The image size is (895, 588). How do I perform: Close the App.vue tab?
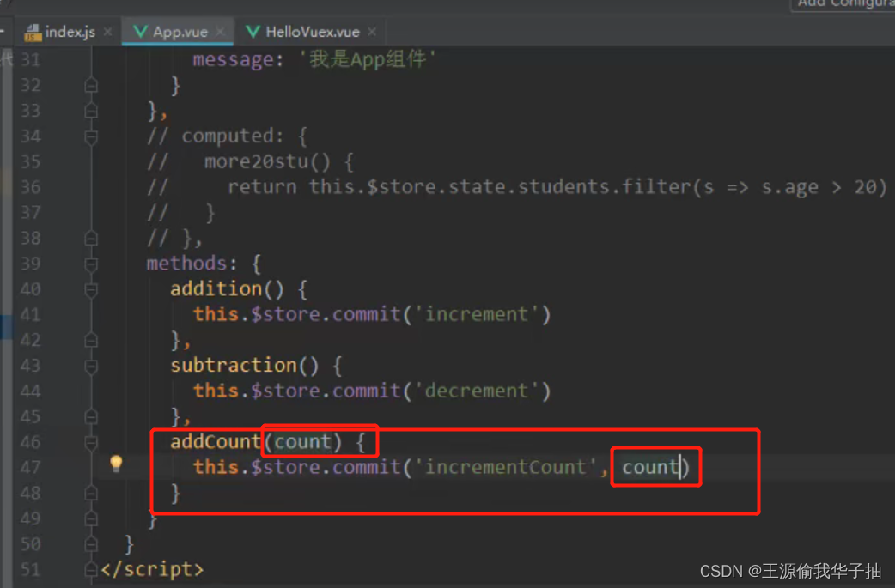coord(221,32)
